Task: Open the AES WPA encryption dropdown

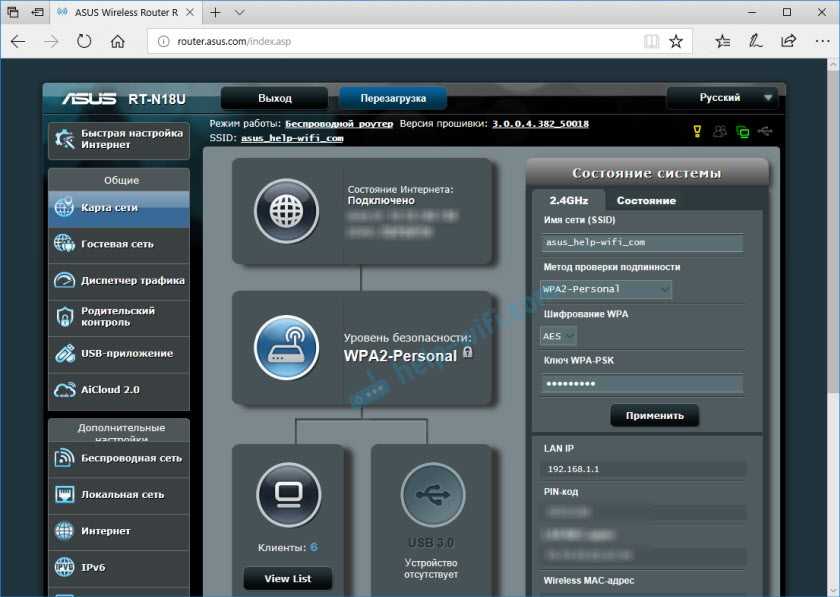Action: point(559,336)
